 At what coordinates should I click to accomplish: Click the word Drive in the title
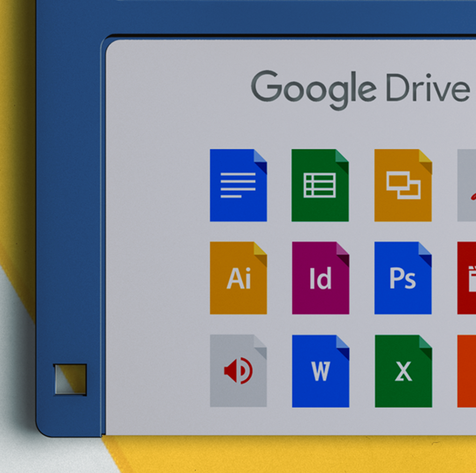pos(427,88)
